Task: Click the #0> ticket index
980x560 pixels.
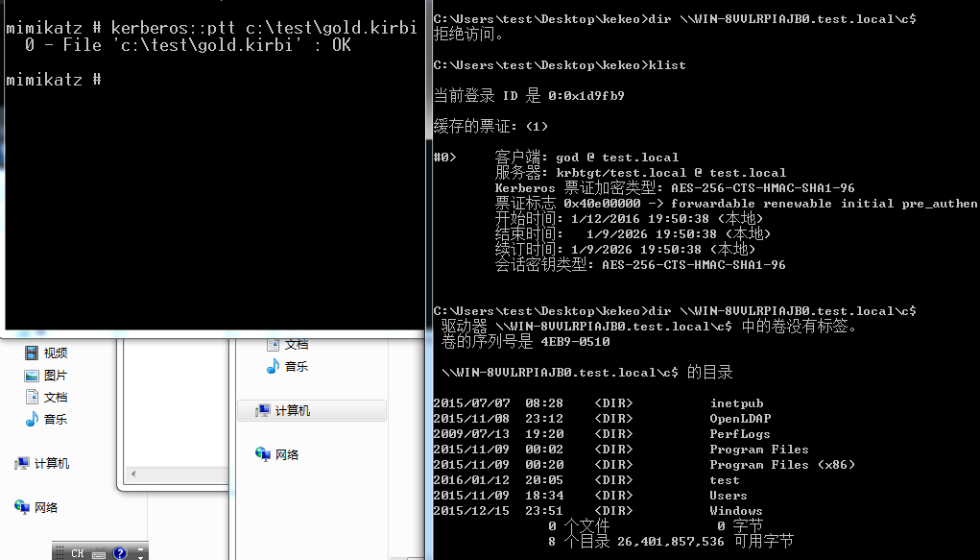Action: (x=445, y=158)
